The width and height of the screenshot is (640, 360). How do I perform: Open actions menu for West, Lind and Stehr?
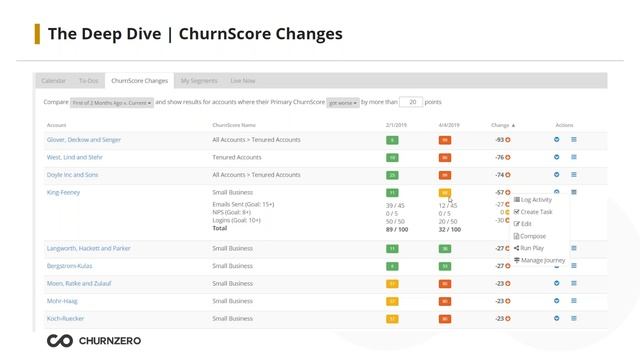[x=573, y=157]
